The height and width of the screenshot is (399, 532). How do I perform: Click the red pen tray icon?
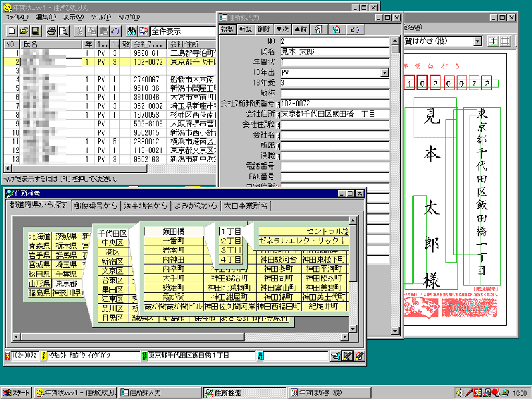(x=469, y=392)
